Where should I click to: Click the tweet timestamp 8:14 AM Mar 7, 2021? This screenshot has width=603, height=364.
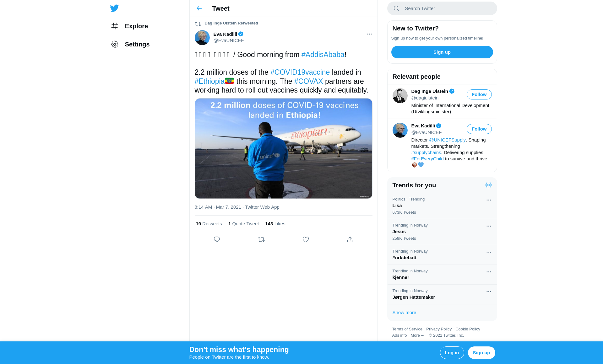click(x=218, y=207)
